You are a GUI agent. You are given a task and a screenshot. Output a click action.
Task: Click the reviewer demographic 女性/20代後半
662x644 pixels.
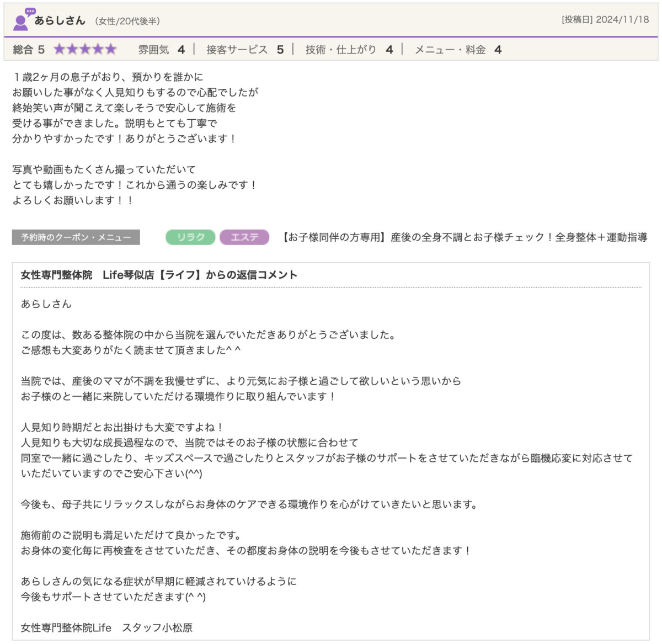pos(127,21)
